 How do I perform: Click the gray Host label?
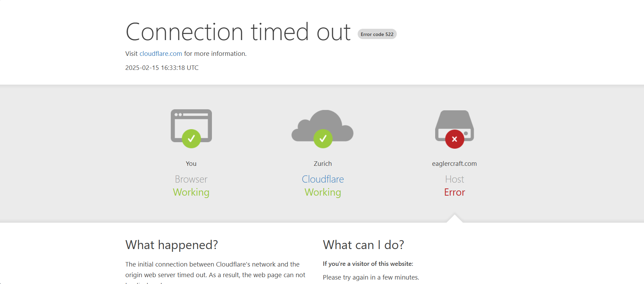(455, 179)
